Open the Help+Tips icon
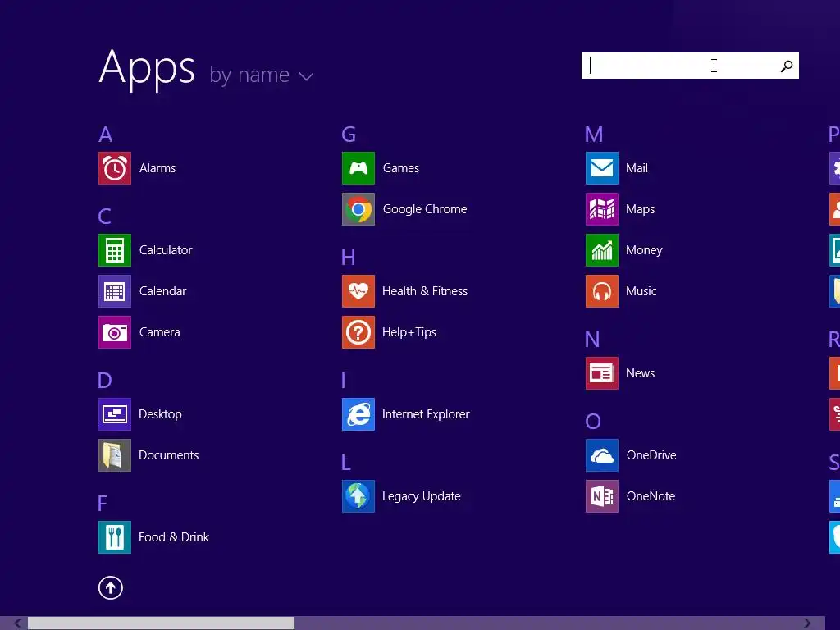This screenshot has width=840, height=630. [358, 332]
